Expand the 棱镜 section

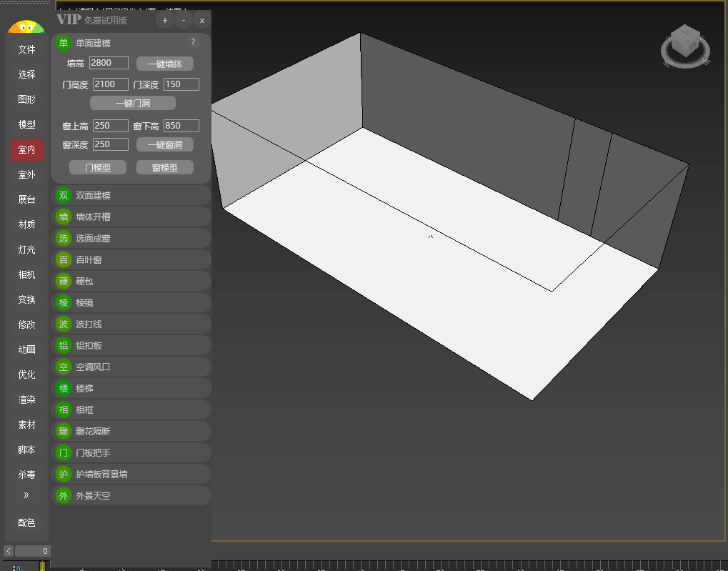click(x=131, y=302)
